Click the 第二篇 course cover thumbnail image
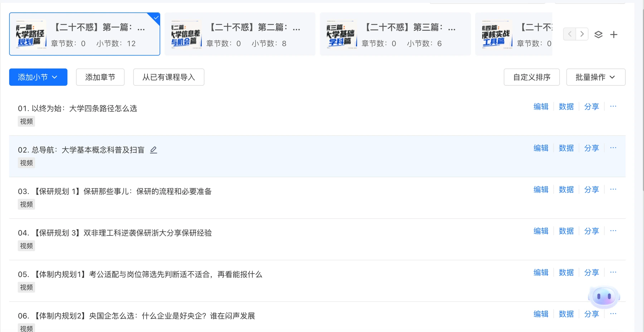644x332 pixels. pos(186,34)
